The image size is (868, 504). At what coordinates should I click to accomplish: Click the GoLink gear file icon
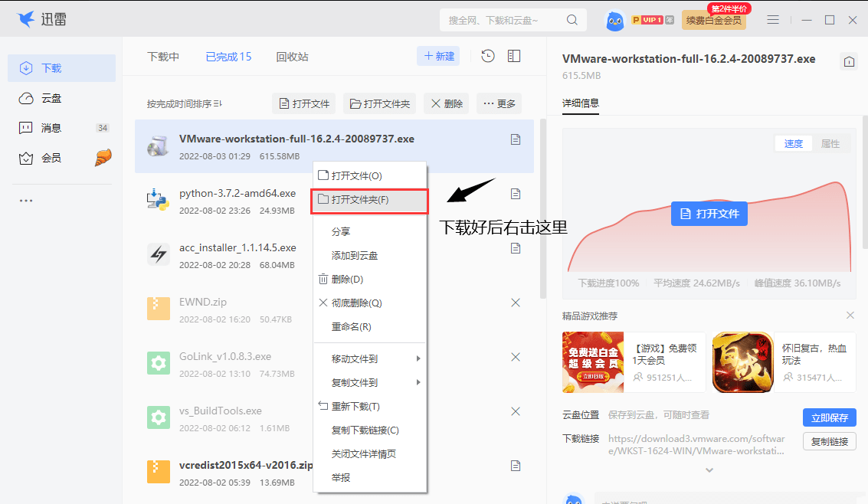pyautogui.click(x=158, y=363)
